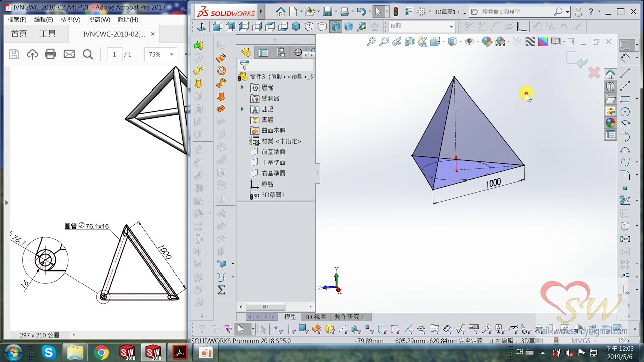Open the 編輯(E) menu
Image resolution: width=644 pixels, height=362 pixels.
click(44, 19)
